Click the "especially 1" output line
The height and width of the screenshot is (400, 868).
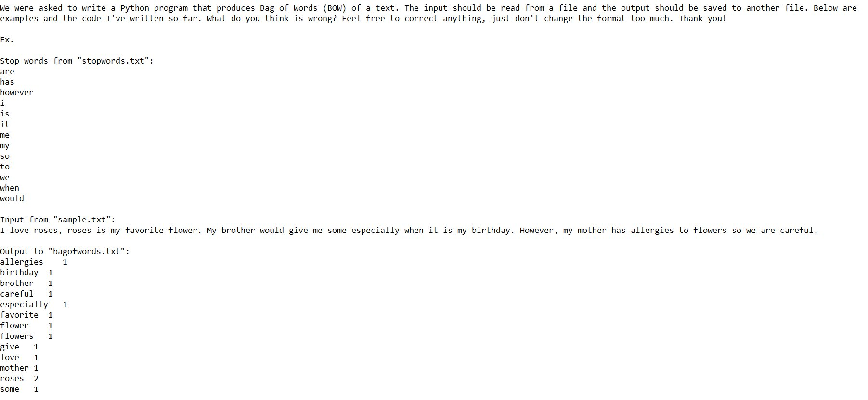(x=34, y=304)
